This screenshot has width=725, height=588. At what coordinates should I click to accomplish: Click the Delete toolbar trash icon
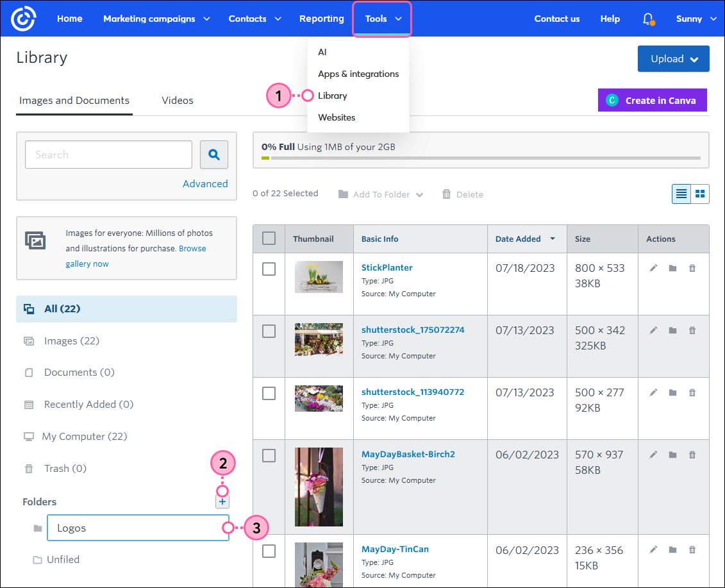tap(446, 194)
